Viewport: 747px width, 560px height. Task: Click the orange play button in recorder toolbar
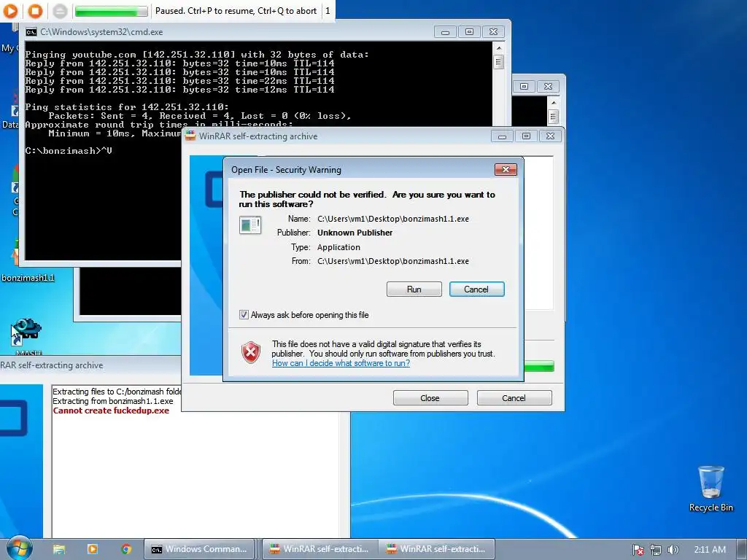tap(10, 10)
